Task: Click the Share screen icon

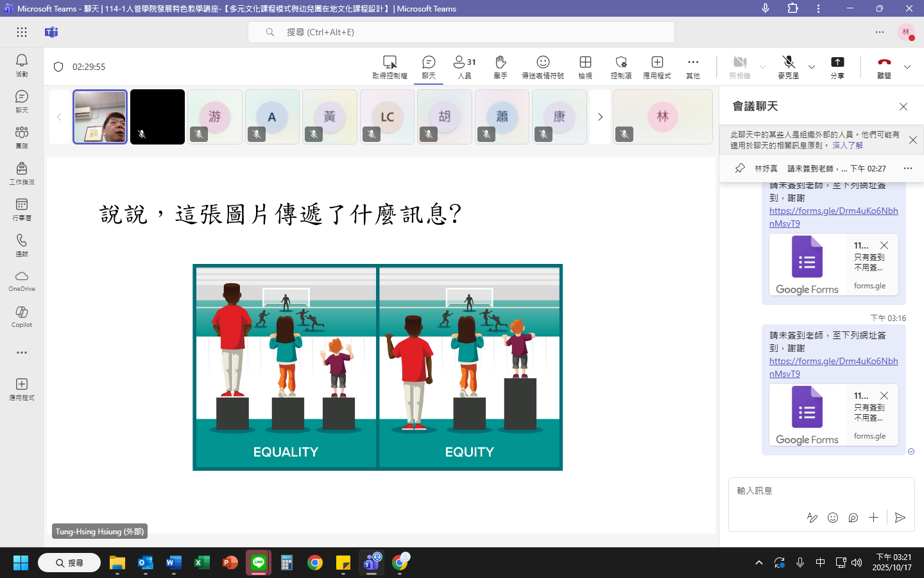Action: click(x=837, y=67)
